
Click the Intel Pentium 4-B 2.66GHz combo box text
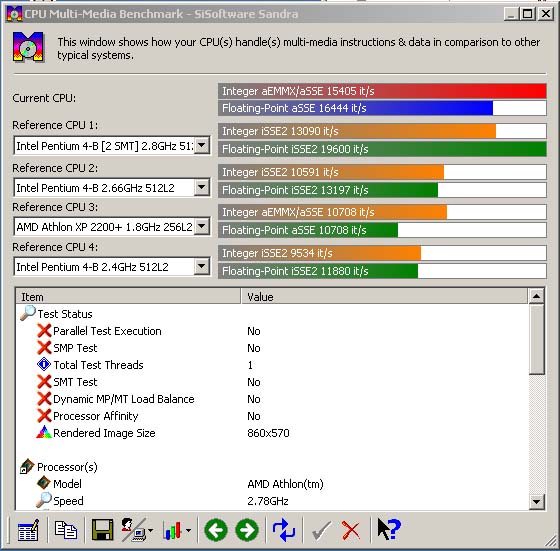click(x=95, y=188)
